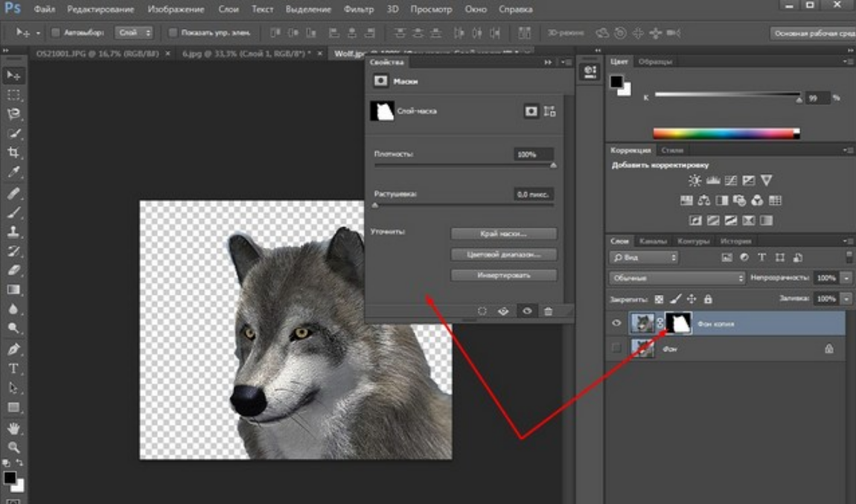This screenshot has height=504, width=856.
Task: Enable 'Показать упр. элем.' checkbox
Action: [x=173, y=33]
